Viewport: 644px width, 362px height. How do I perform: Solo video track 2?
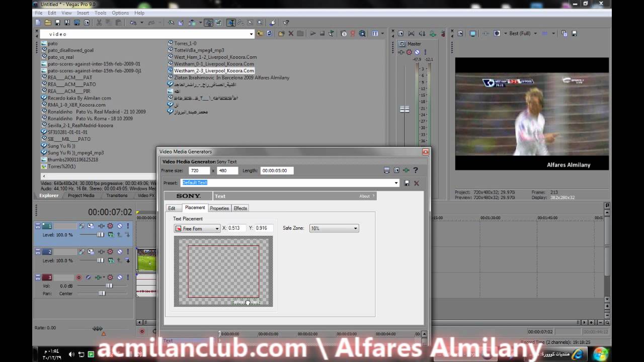click(128, 251)
